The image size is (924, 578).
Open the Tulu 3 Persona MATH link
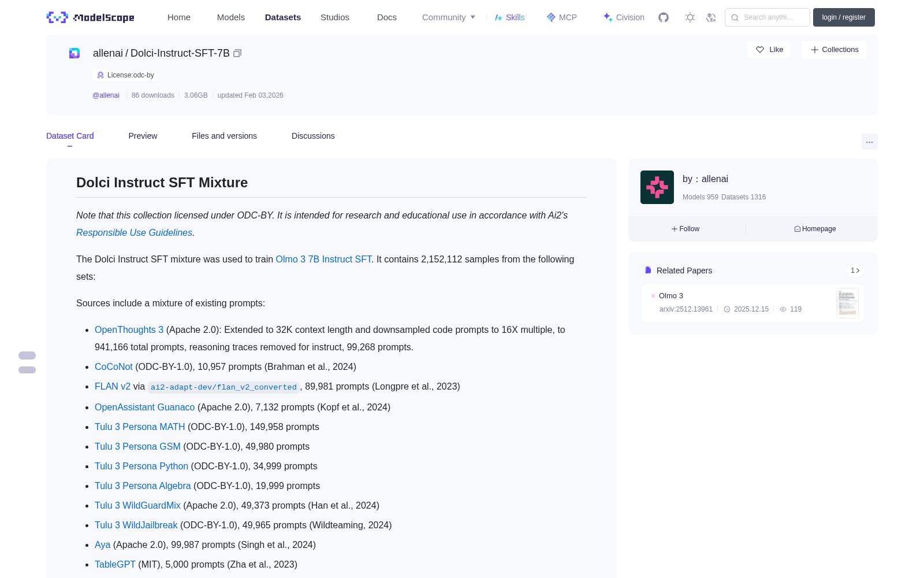[140, 427]
